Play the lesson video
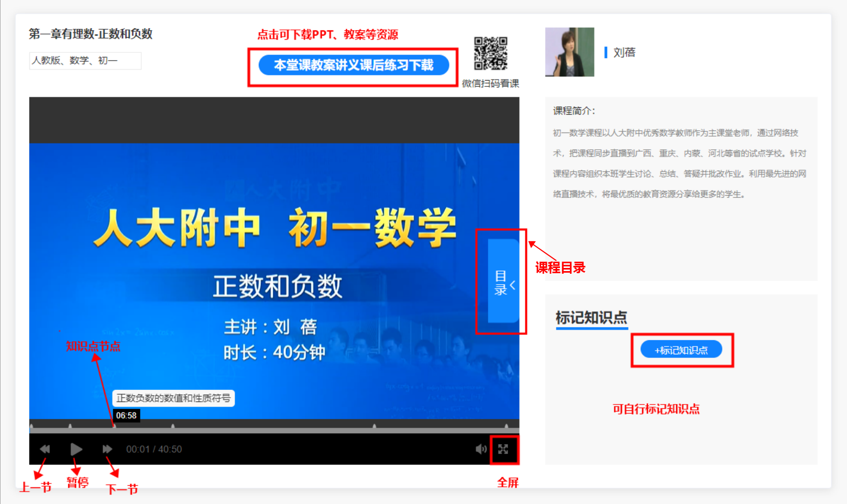 (76, 449)
